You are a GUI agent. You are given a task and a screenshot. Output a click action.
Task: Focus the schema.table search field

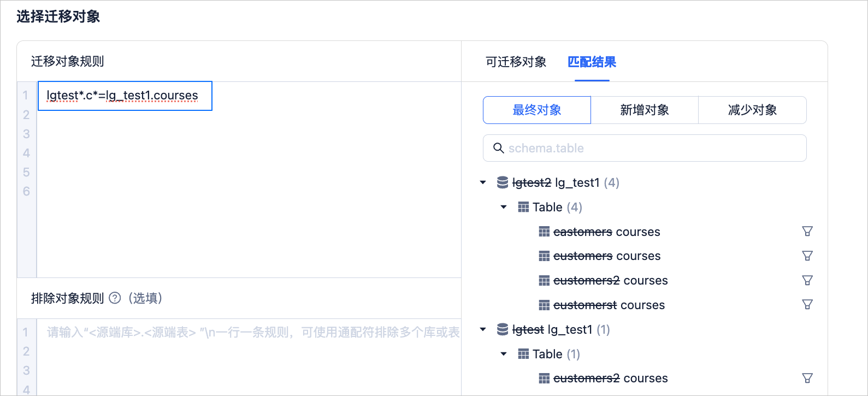point(645,148)
